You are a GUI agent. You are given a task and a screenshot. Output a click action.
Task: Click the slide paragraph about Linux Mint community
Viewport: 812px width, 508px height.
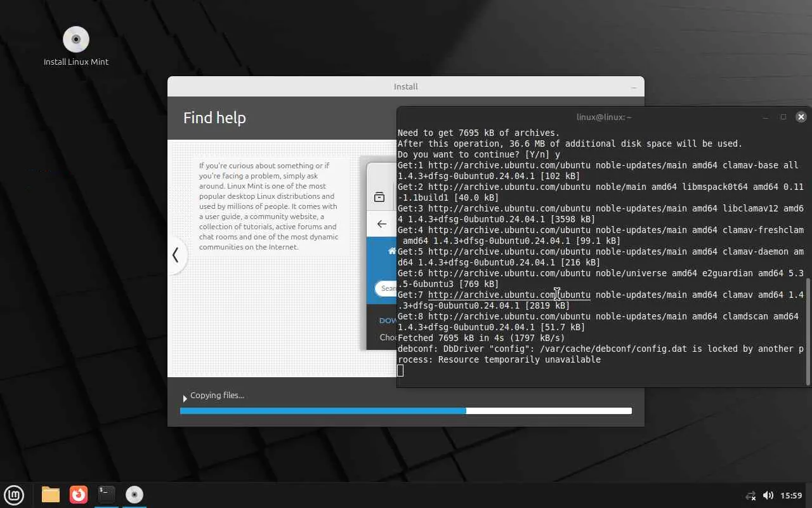tap(269, 206)
